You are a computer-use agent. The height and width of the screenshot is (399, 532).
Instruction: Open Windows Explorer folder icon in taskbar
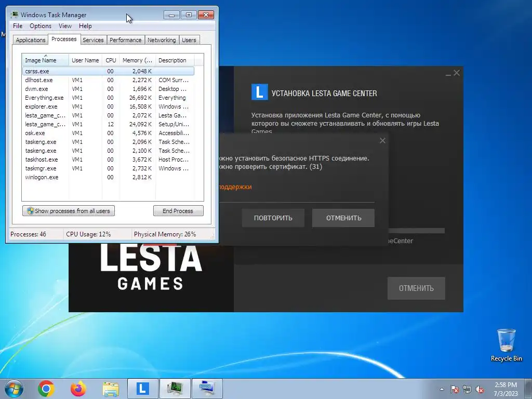click(111, 389)
